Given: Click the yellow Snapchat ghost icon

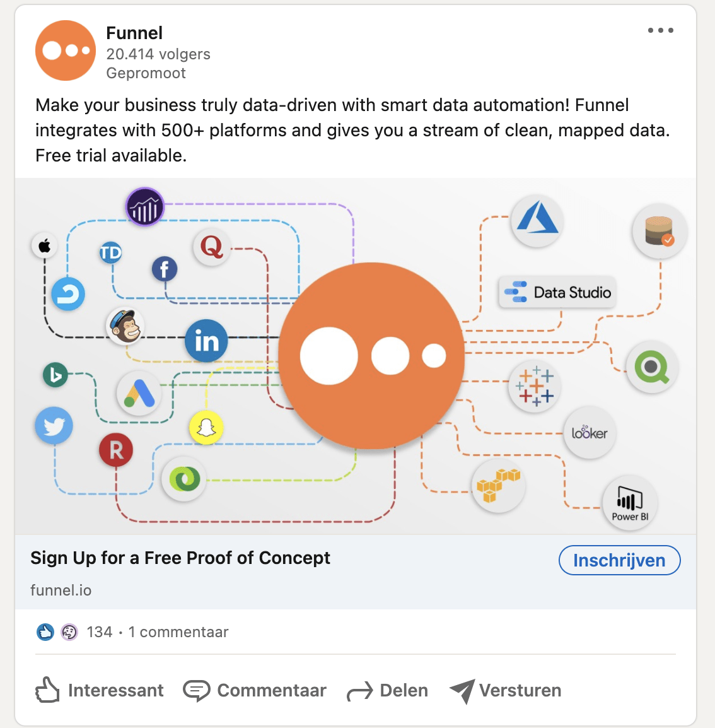Looking at the screenshot, I should click(206, 428).
